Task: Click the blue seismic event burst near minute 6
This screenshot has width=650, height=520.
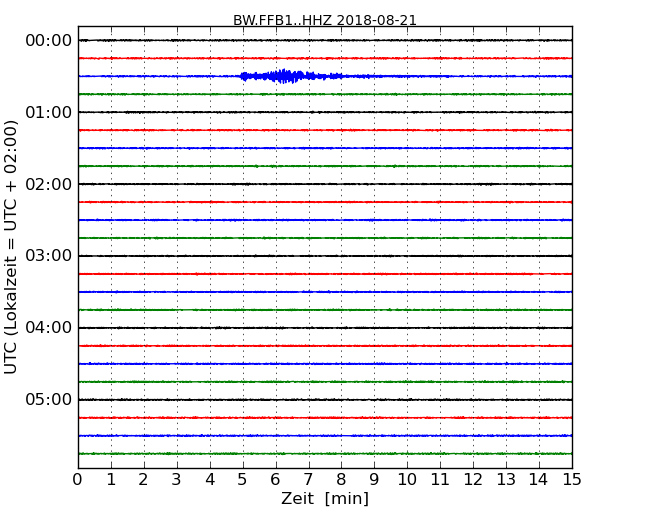Action: 290,76
